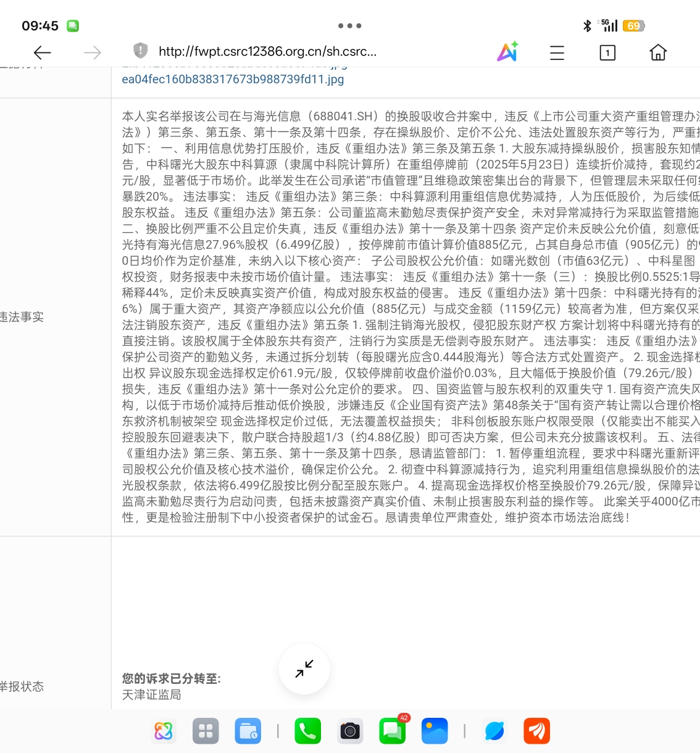Open the ea04fec160b838317673b988739fd11.jpg attachment link

click(233, 79)
